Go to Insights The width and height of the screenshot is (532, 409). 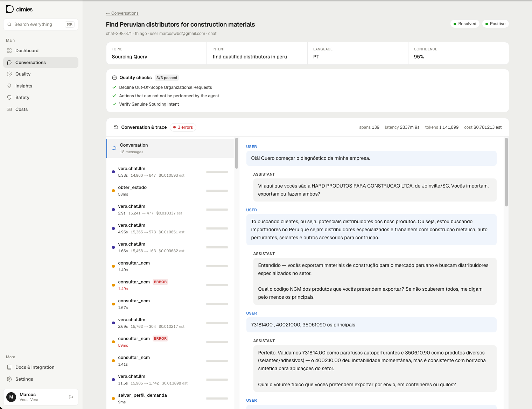[41, 86]
